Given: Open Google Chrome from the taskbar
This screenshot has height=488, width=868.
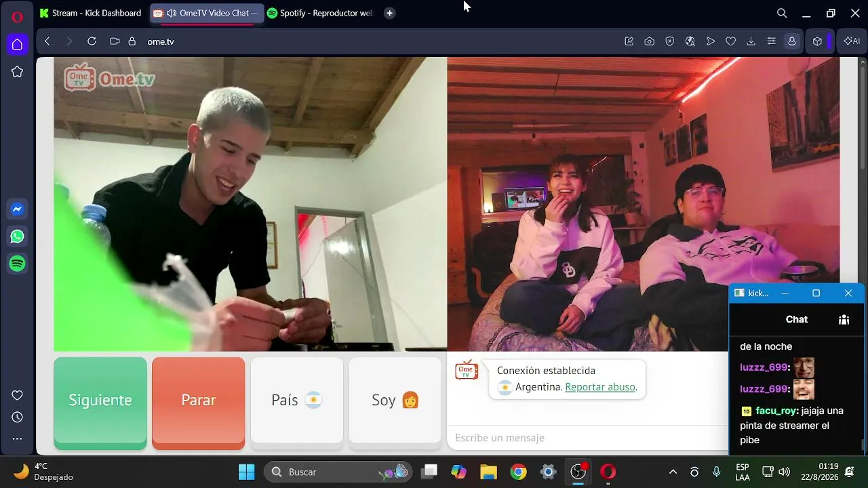Looking at the screenshot, I should (519, 472).
